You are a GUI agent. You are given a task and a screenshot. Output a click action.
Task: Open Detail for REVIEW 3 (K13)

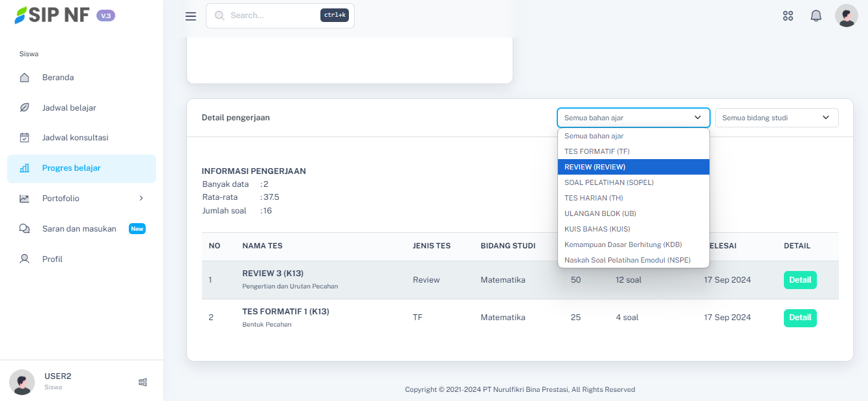(x=799, y=280)
